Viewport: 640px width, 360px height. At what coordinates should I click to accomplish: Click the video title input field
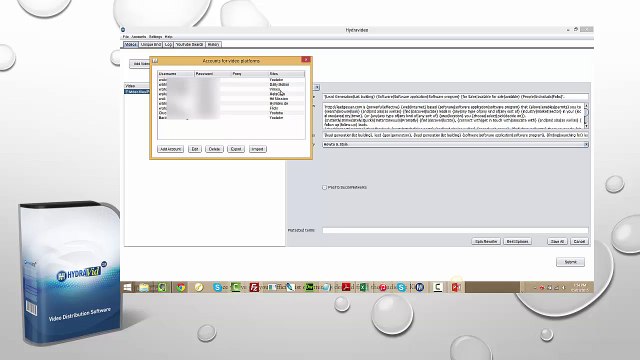[455, 97]
